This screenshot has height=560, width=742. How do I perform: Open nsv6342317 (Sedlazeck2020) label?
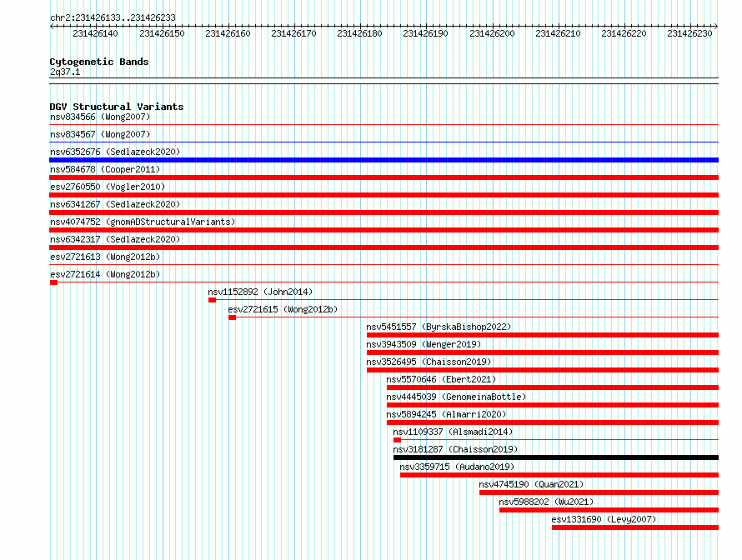point(115,239)
